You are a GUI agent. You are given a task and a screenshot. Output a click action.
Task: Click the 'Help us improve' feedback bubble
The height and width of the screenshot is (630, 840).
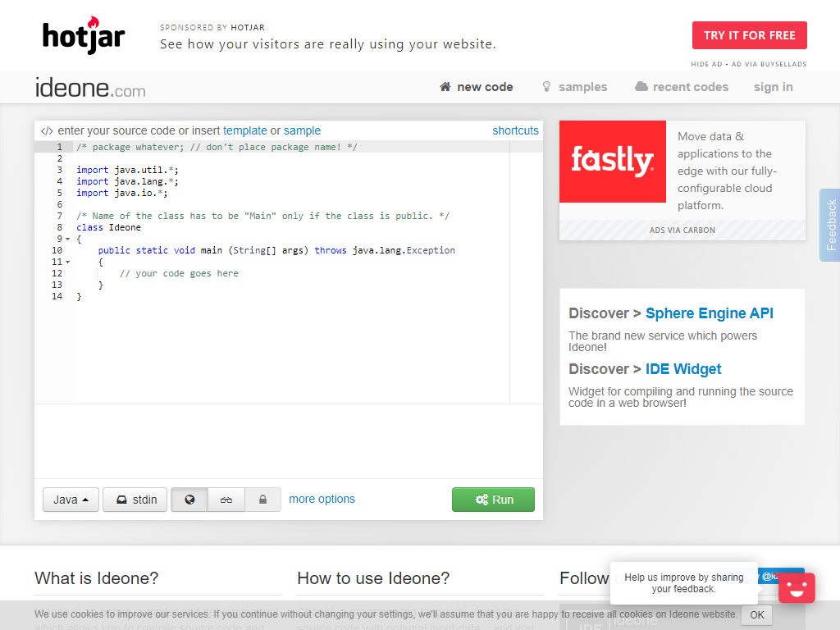tap(683, 583)
